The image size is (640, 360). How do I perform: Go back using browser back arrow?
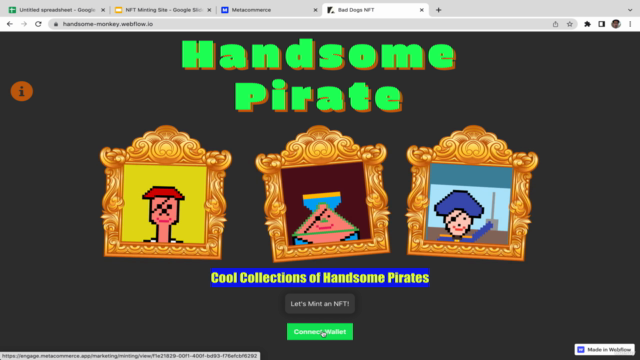point(10,24)
